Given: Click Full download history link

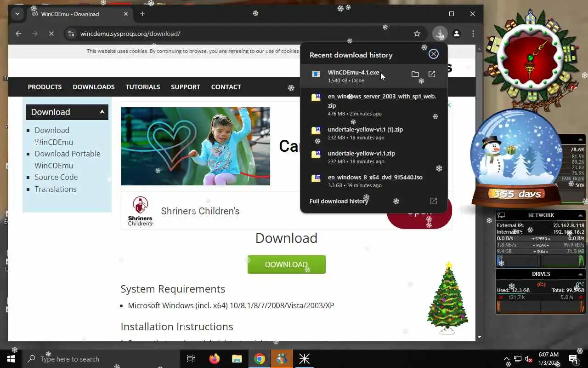Looking at the screenshot, I should [x=339, y=201].
